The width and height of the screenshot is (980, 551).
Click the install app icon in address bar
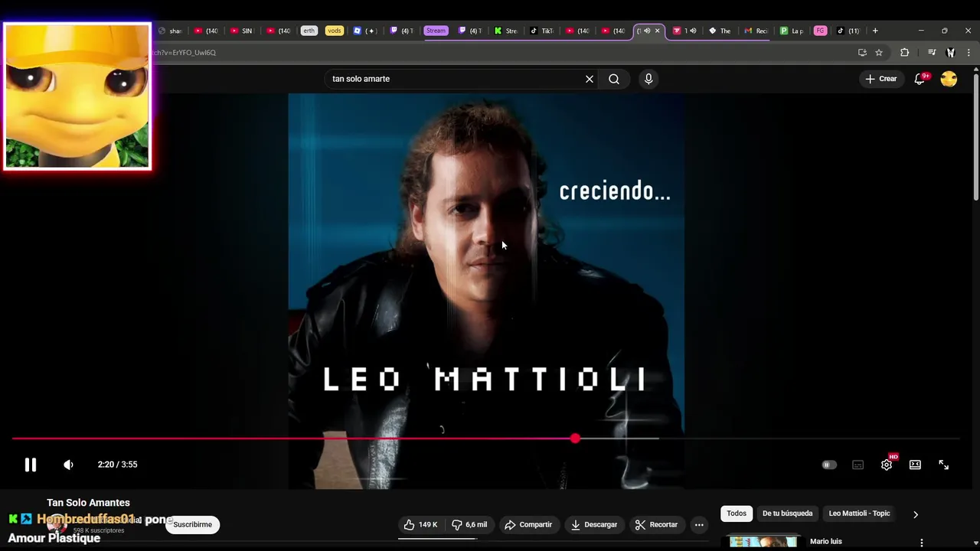pos(862,53)
